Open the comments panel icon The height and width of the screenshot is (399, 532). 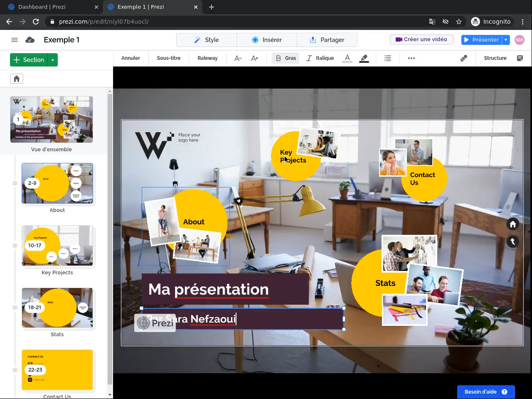coord(520,58)
